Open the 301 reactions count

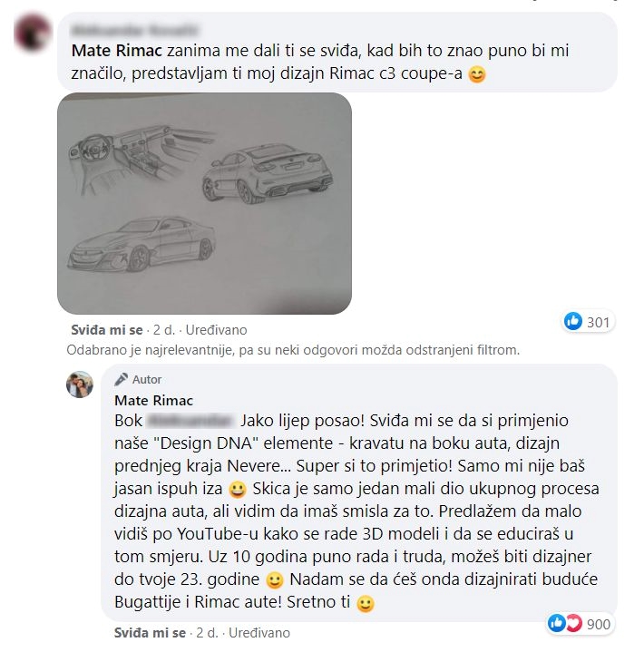point(598,321)
